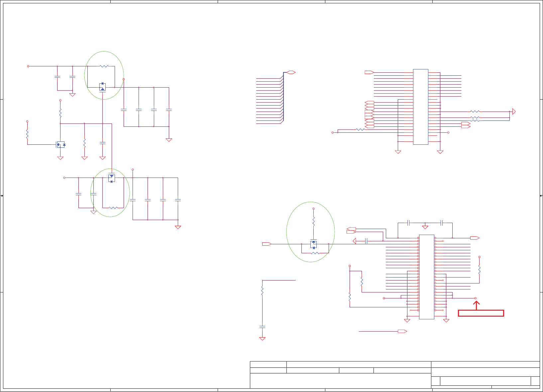
Task: Click the ground symbol below upper IC's right side
Action: point(440,152)
